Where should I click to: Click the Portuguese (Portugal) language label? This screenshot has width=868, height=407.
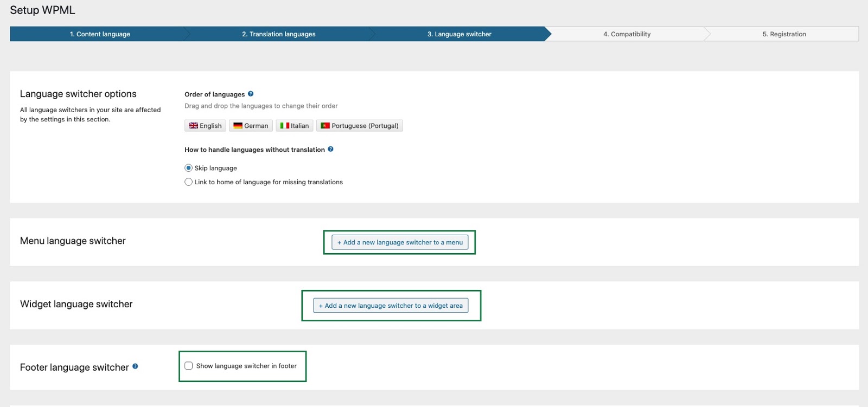(365, 126)
